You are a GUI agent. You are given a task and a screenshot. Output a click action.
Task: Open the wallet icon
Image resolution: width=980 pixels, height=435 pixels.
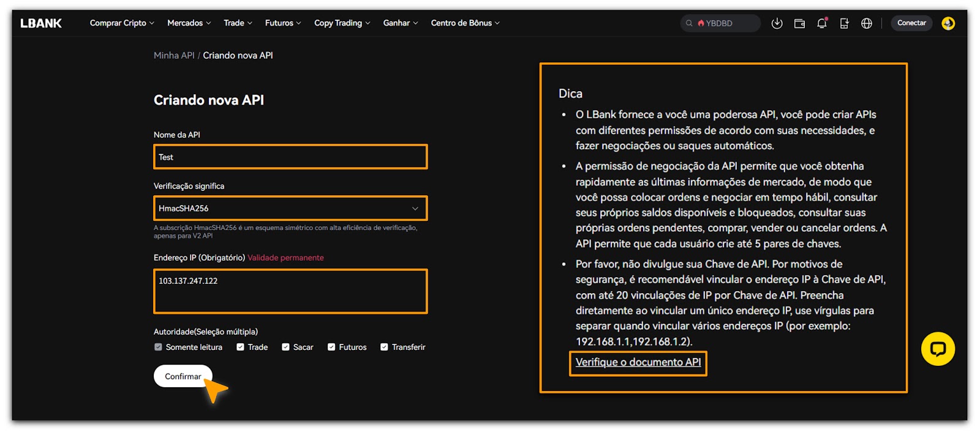tap(799, 23)
